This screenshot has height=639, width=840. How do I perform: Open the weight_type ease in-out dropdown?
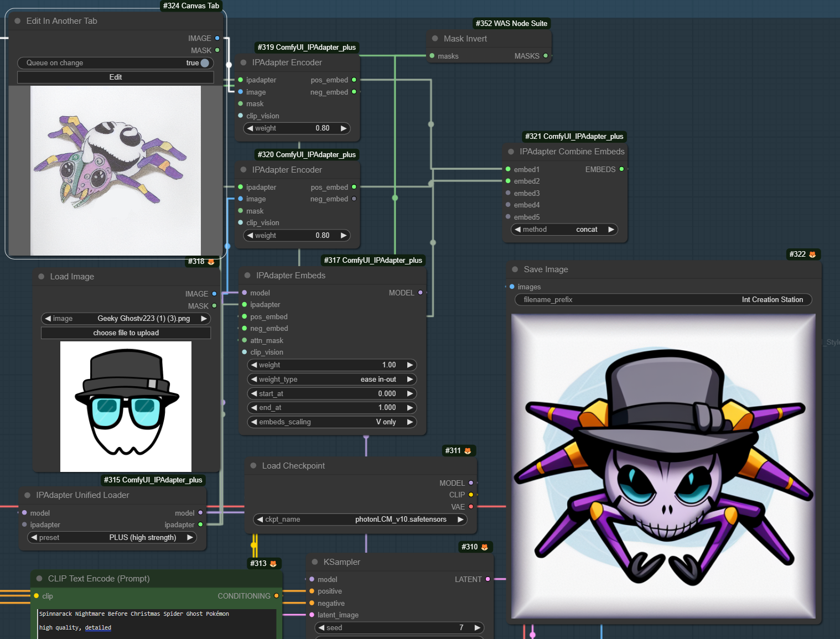pos(331,380)
